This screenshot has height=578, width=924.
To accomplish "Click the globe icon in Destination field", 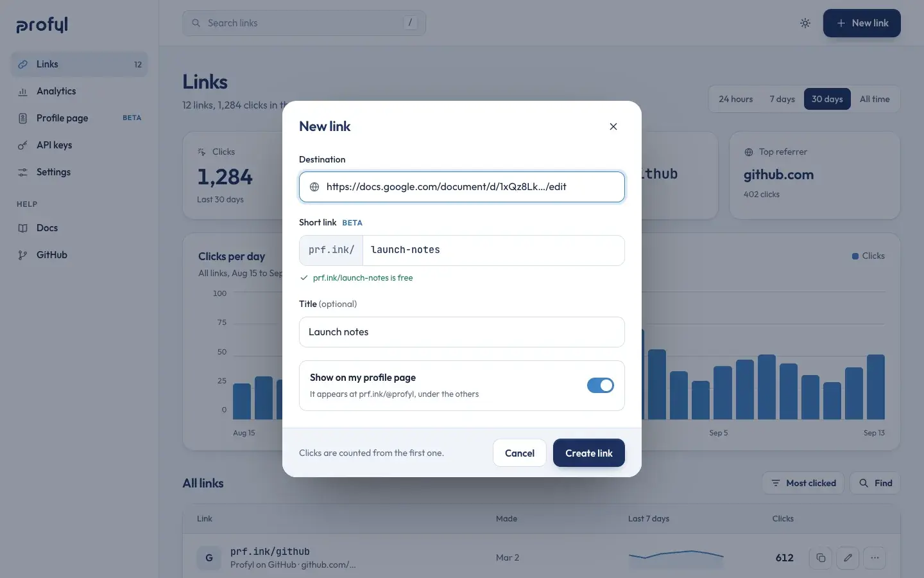I will [314, 187].
